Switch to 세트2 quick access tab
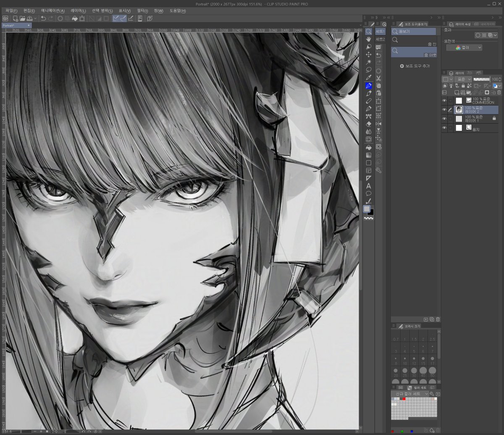This screenshot has height=435, width=504. click(x=381, y=39)
